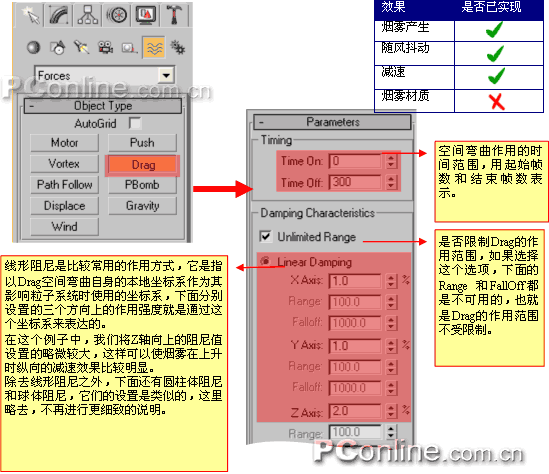
Task: Click the Z Axis spinner arrows
Action: 391,411
